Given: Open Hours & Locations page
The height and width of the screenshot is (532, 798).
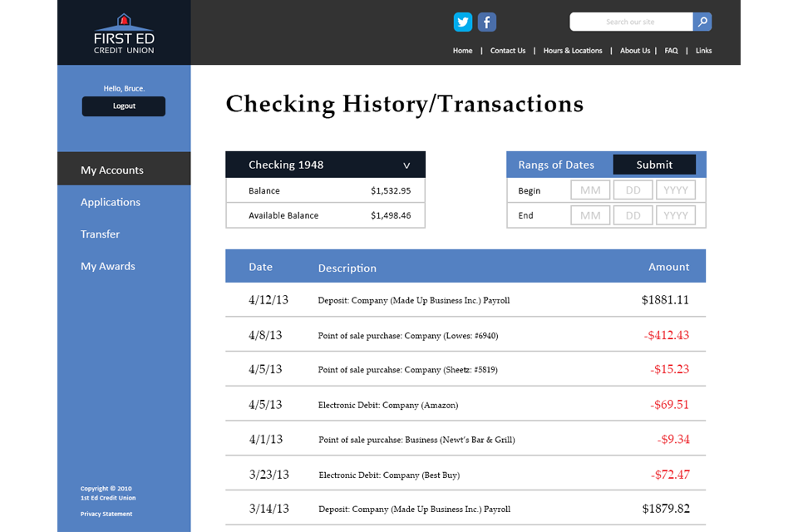Looking at the screenshot, I should click(x=573, y=51).
